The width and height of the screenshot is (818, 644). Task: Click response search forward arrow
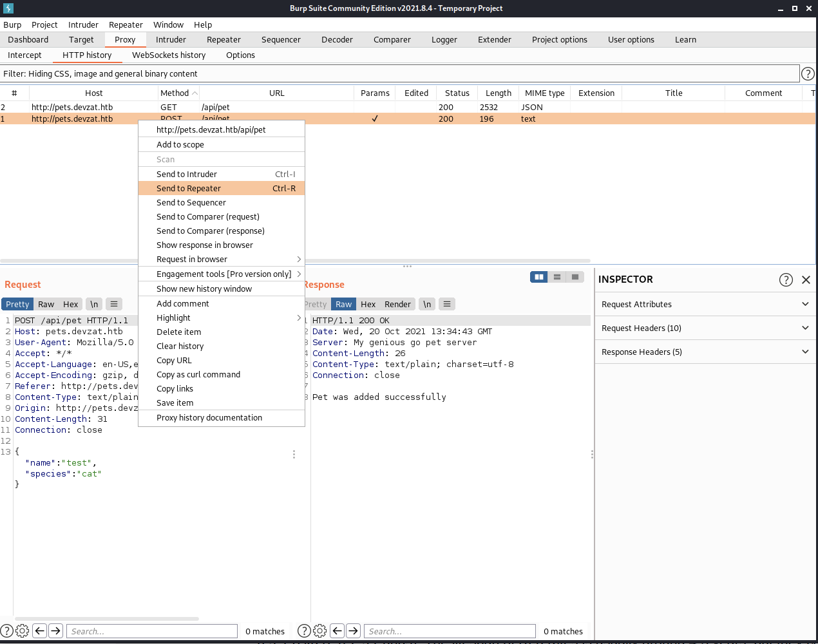coord(354,631)
